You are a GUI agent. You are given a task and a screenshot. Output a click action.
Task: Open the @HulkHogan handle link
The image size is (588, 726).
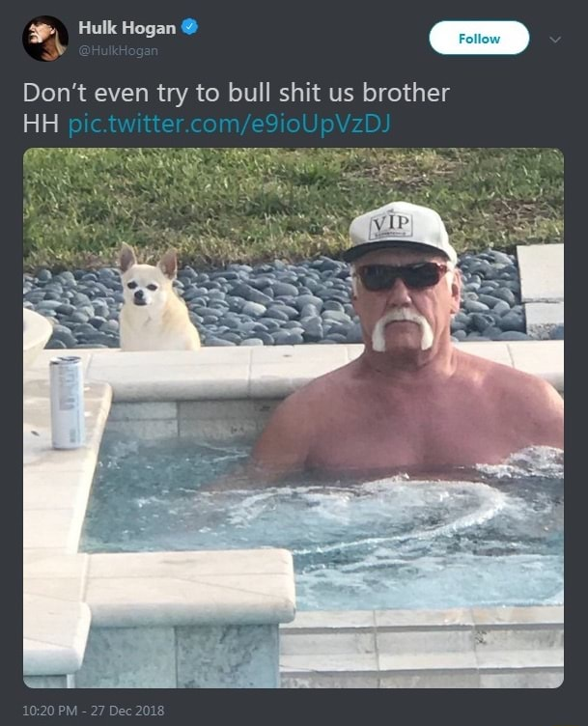pos(118,50)
